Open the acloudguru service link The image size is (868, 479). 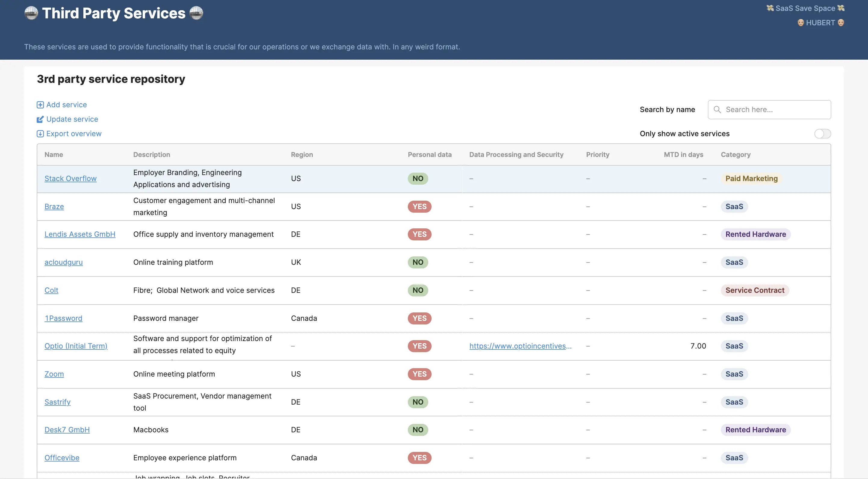(x=63, y=262)
